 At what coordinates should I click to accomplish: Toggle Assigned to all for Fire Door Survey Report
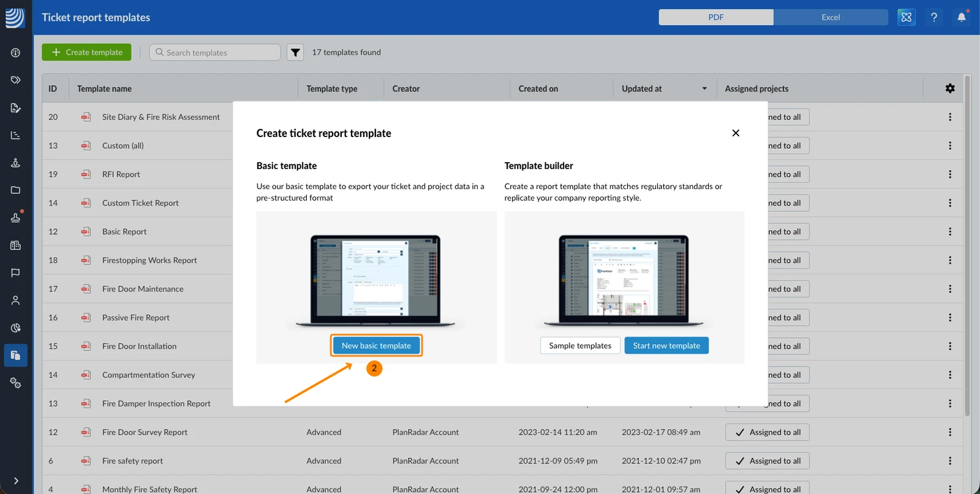pos(767,432)
